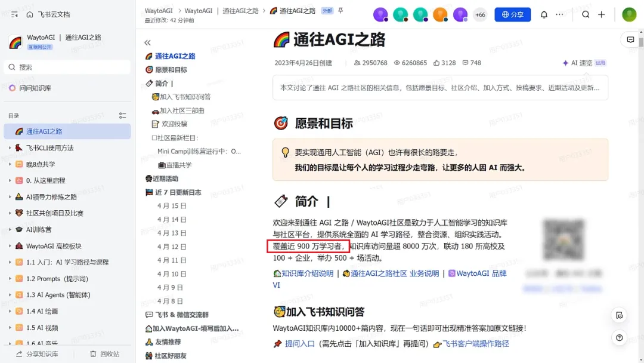Jump to 加入社区三部曲 in outline
Screen dimensions: 644x363
click(x=181, y=110)
